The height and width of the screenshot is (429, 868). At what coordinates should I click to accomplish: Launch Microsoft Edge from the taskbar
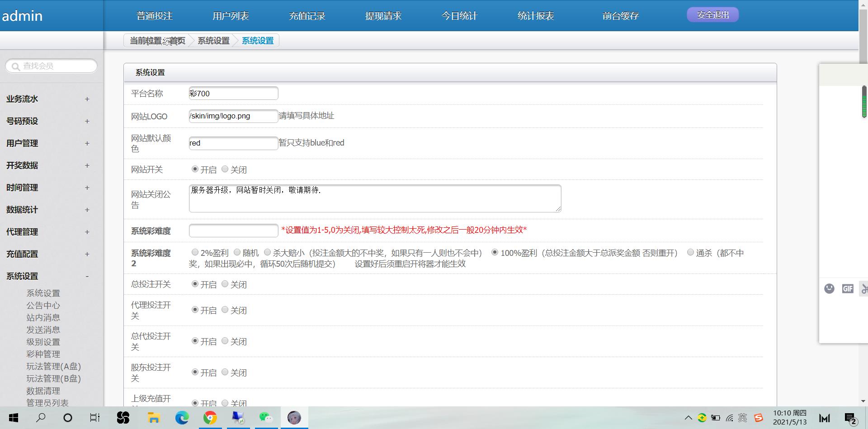coord(182,418)
